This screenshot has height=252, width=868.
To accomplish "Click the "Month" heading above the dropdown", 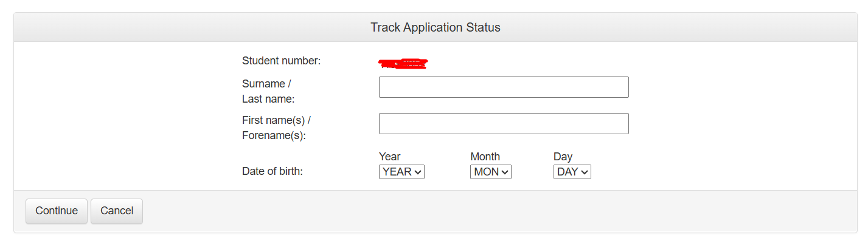I will tap(485, 157).
